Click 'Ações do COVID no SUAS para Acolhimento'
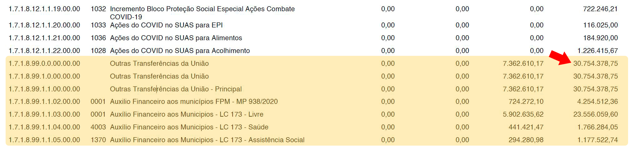644x150 pixels. [180, 51]
